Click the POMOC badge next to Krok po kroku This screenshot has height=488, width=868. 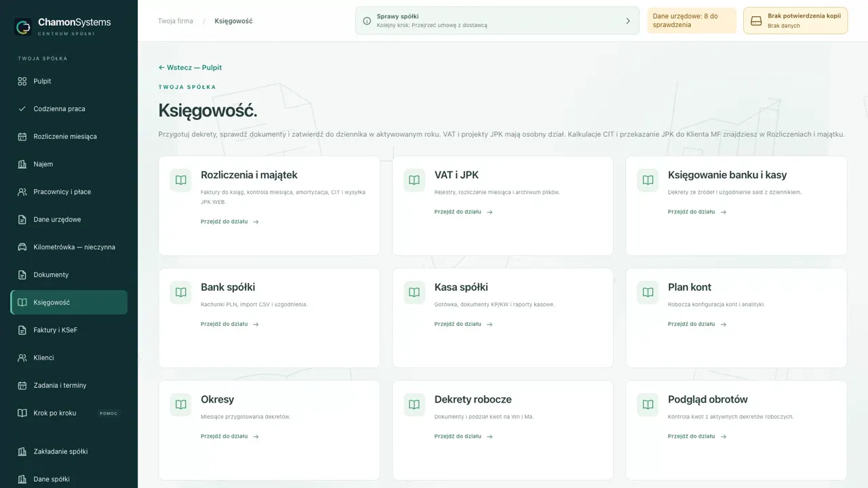(108, 413)
